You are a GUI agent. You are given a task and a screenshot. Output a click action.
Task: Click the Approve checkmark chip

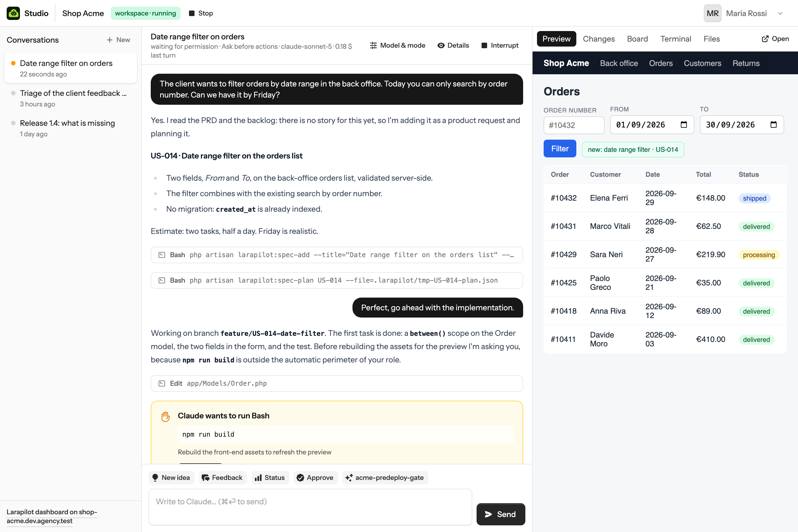(316, 477)
